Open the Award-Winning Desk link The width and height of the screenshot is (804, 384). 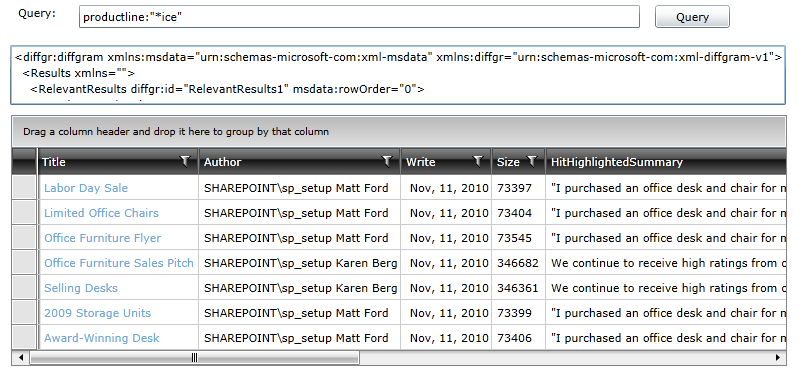click(x=102, y=338)
